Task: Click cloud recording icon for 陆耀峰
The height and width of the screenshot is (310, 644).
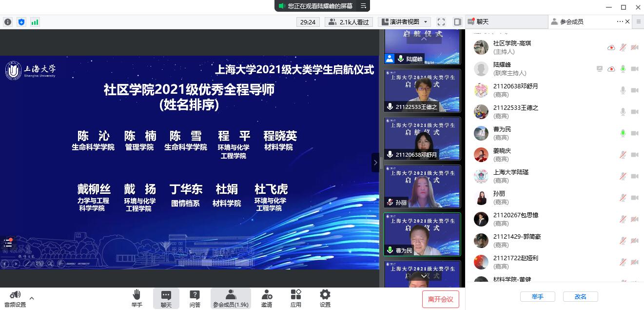Action: point(611,69)
